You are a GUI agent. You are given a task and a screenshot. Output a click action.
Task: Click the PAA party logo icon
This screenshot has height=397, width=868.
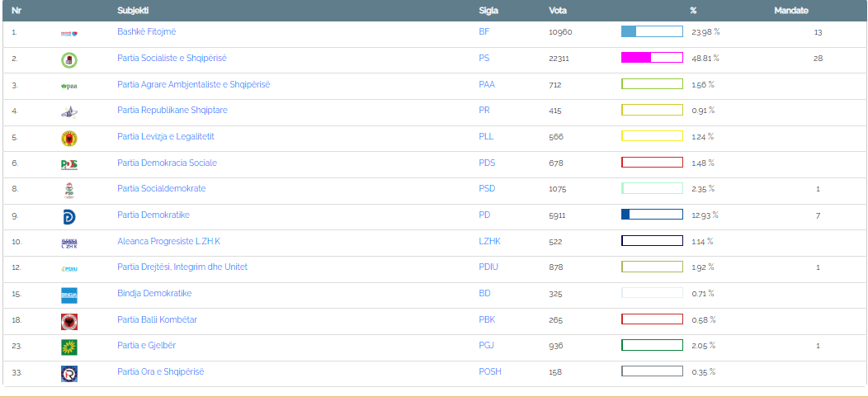point(69,85)
